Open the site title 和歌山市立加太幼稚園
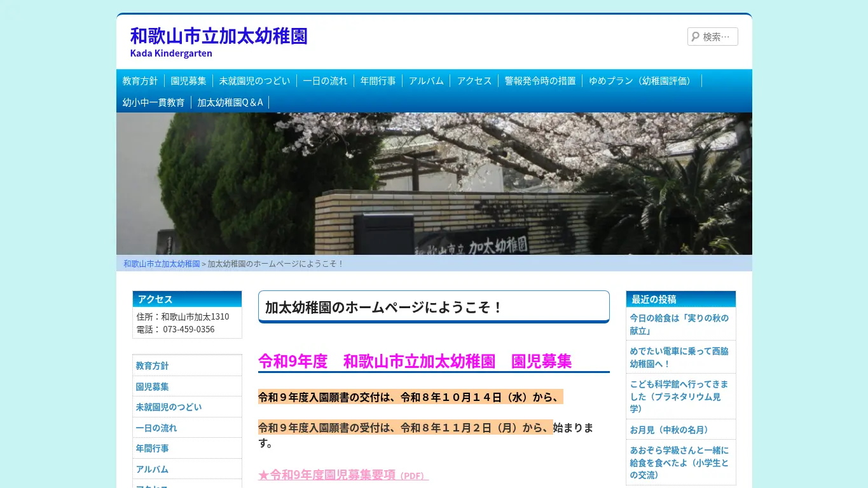This screenshot has width=868, height=488. tap(219, 35)
